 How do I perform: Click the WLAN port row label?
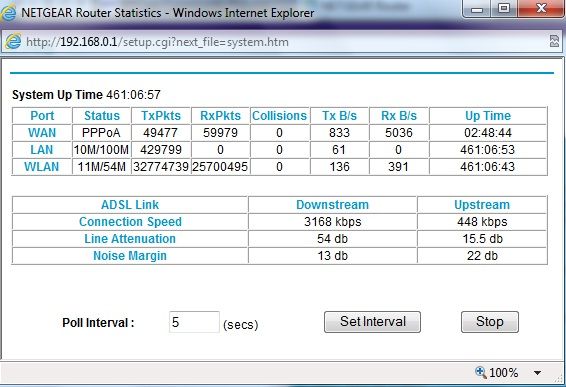[42, 167]
